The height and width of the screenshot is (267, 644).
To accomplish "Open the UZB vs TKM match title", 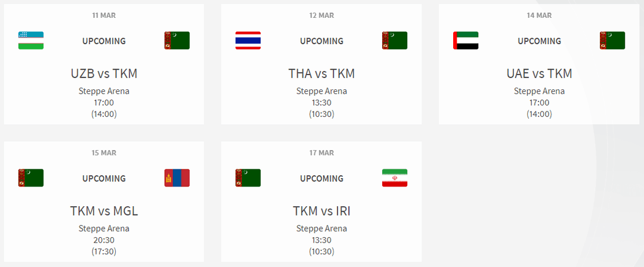I will click(104, 74).
